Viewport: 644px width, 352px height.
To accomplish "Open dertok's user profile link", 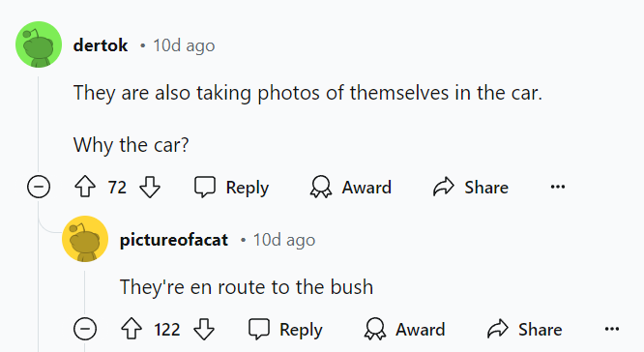I will point(101,45).
